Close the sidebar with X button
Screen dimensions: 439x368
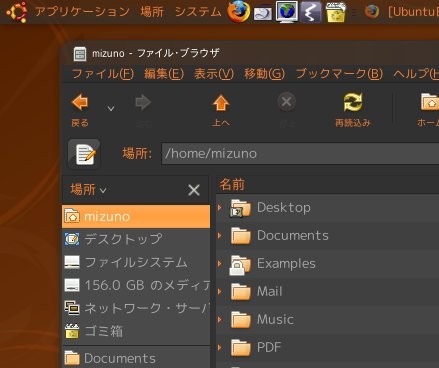coord(194,190)
